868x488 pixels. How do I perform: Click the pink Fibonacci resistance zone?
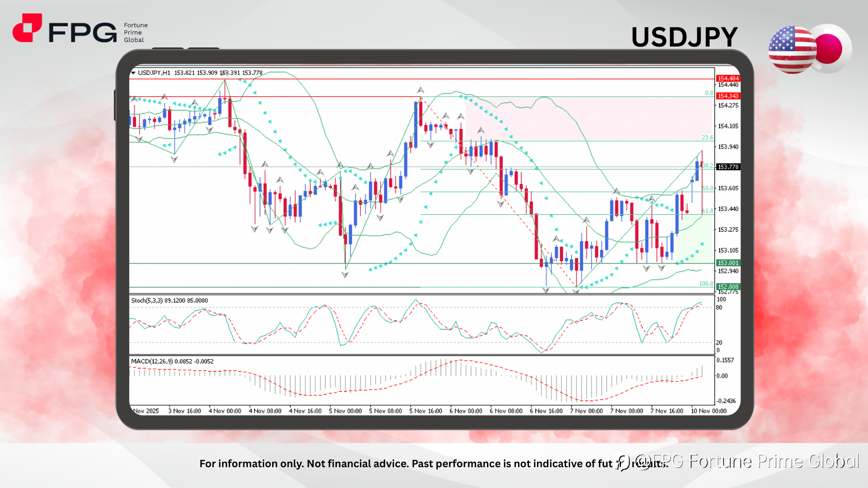[x=590, y=118]
